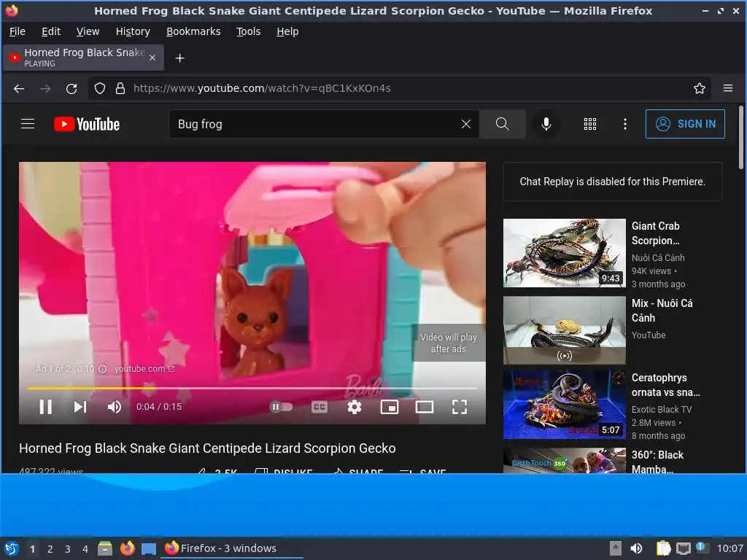
Task: Toggle autoplay switch in player
Action: [x=281, y=407]
